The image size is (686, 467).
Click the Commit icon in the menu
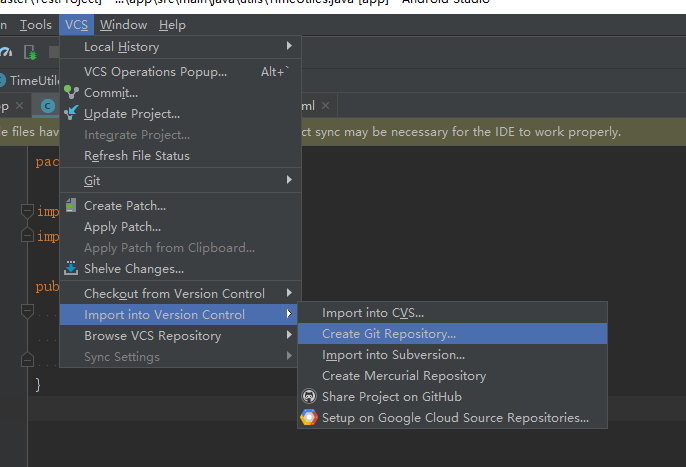click(71, 92)
